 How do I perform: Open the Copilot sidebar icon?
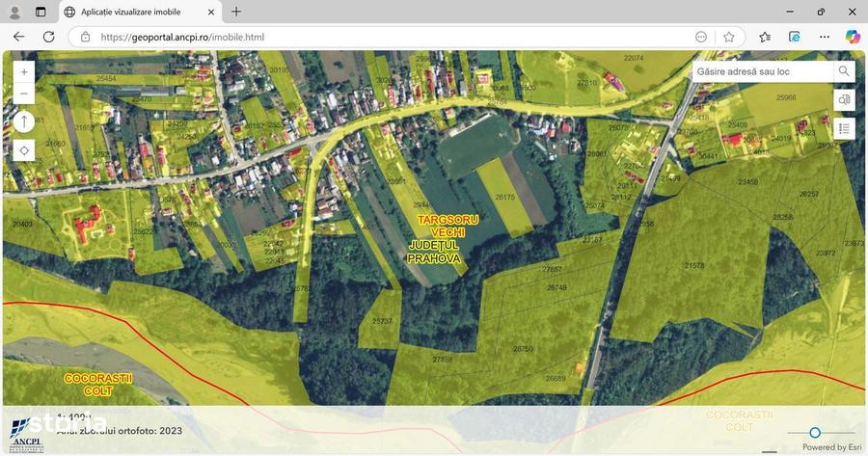tap(853, 37)
